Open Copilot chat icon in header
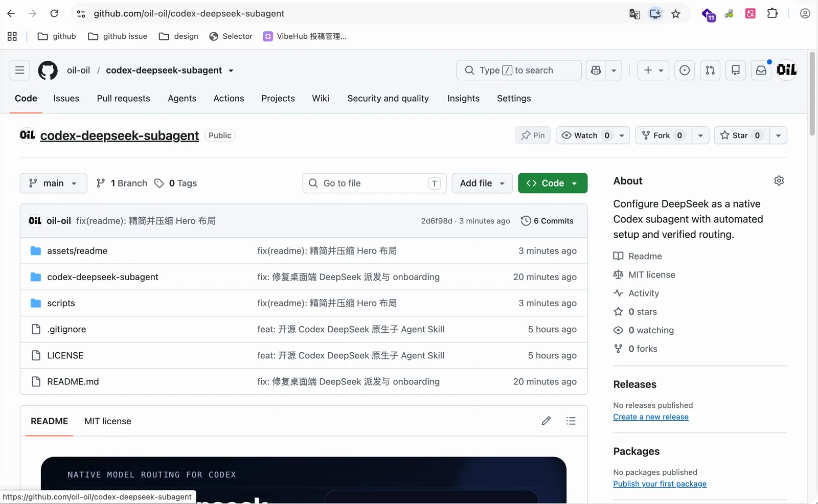The height and width of the screenshot is (504, 818). tap(596, 70)
